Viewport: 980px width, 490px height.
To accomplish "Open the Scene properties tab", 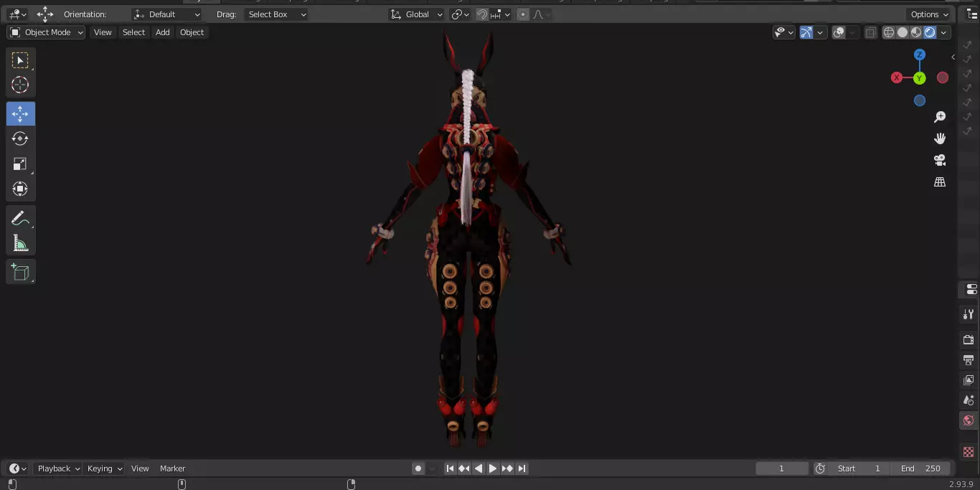I will tap(969, 400).
